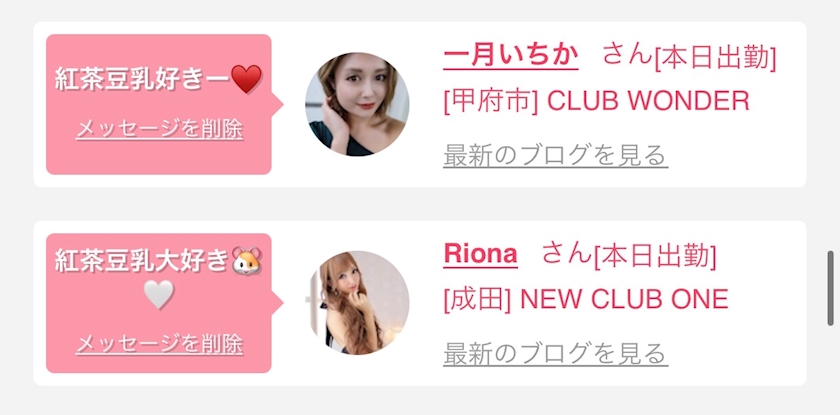The height and width of the screenshot is (415, 840).
Task: Click the white heart emoji
Action: pyautogui.click(x=159, y=294)
